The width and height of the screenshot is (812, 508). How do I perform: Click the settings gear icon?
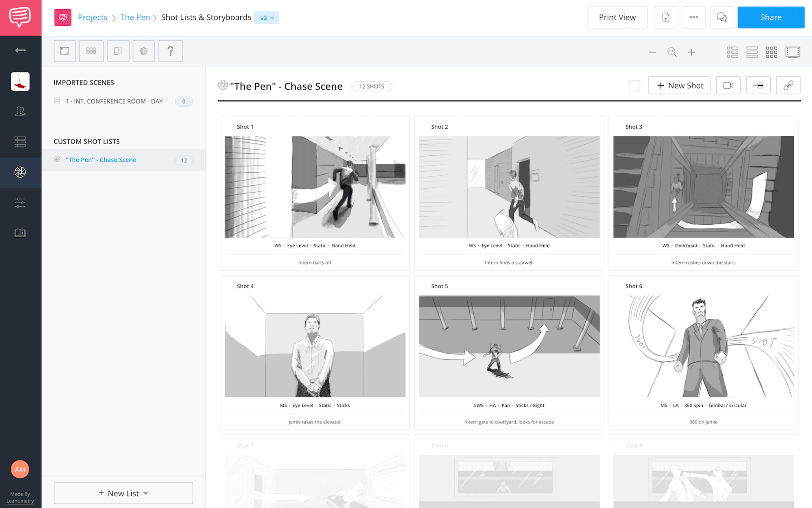pos(144,52)
